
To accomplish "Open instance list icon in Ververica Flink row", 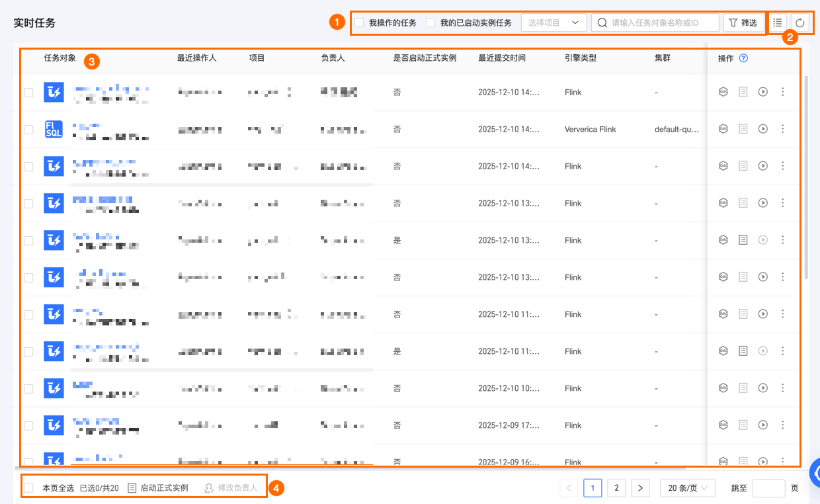I will point(743,129).
